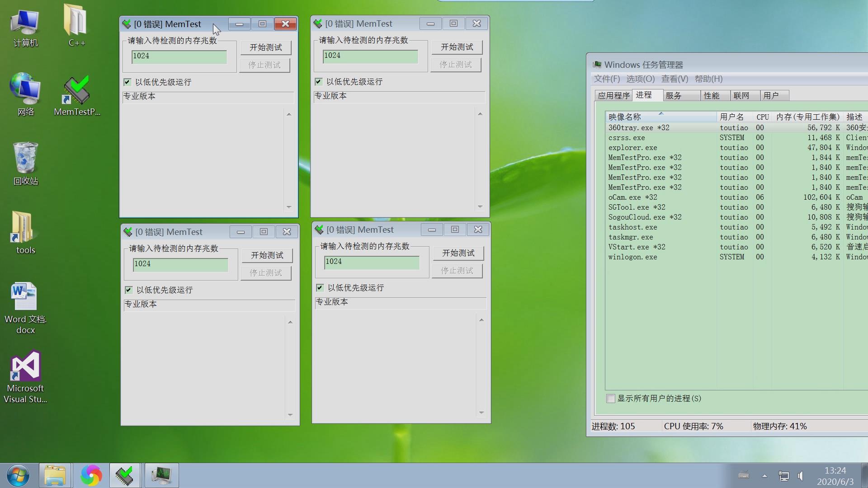The image size is (868, 488).
Task: Click 开始测试 in top-right MemTest window
Action: click(457, 47)
